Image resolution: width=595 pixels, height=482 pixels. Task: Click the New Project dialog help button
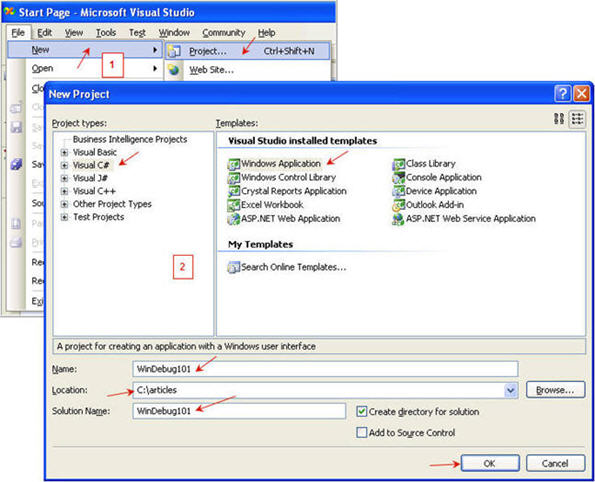pyautogui.click(x=562, y=93)
